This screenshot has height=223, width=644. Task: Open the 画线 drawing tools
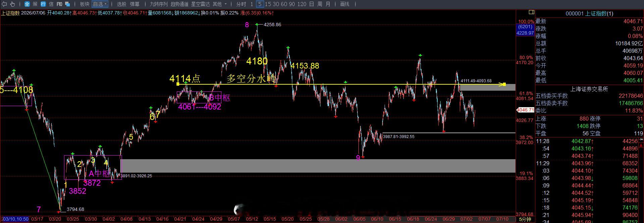(345, 4)
